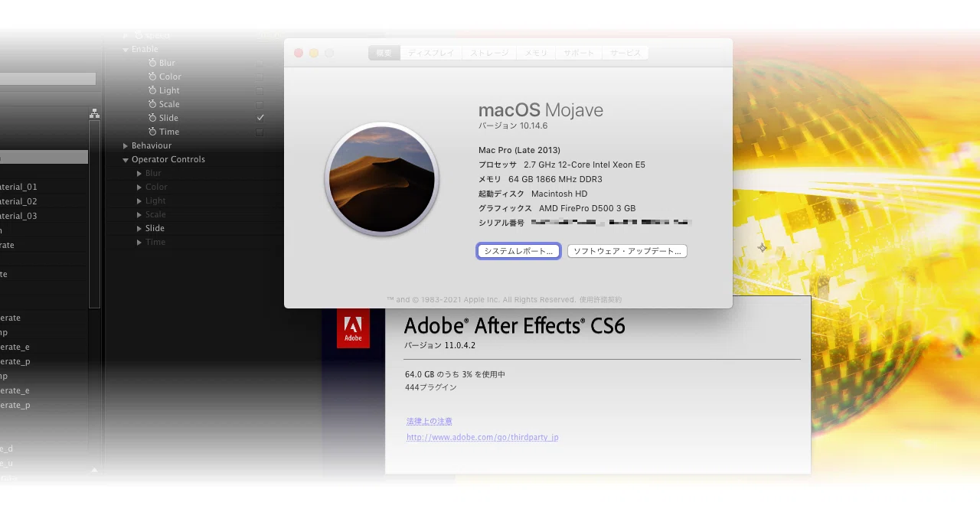Collapse the Operator Controls group
The image size is (980, 512).
pos(126,160)
